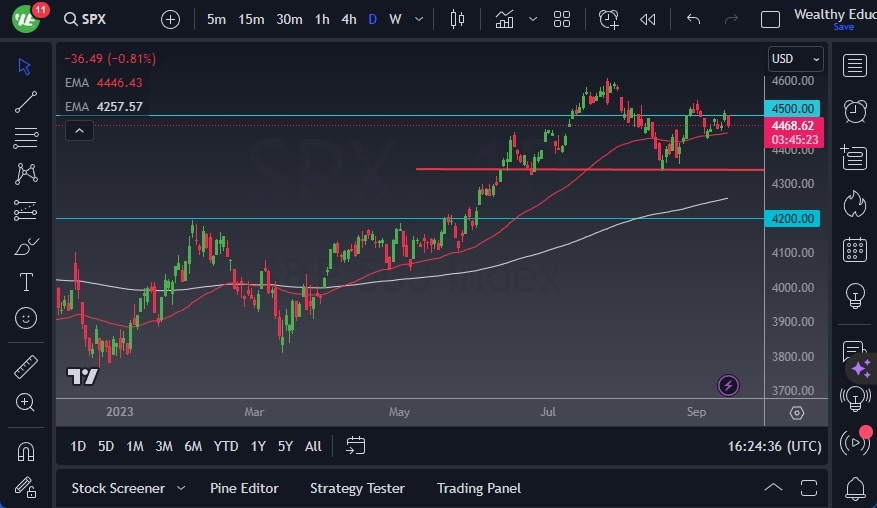Image resolution: width=877 pixels, height=508 pixels.
Task: Open the candlestick chart type selector
Action: tap(458, 19)
